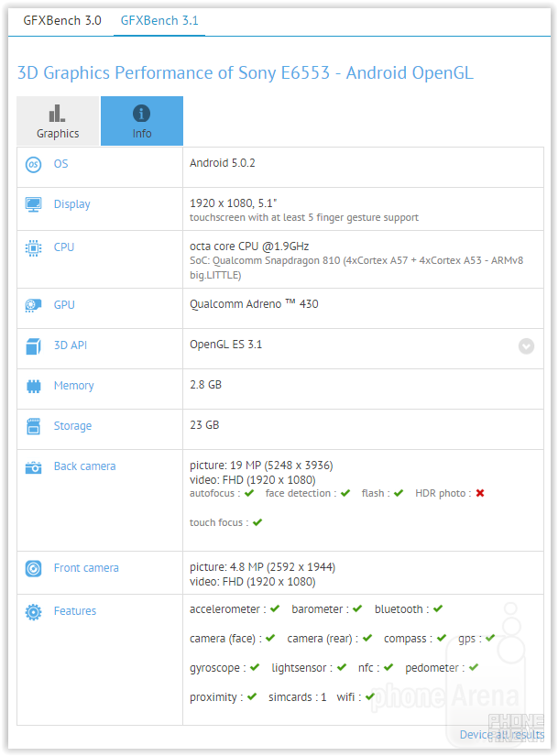Click the CPU label
Screen dimensions: 558x756
(x=63, y=247)
